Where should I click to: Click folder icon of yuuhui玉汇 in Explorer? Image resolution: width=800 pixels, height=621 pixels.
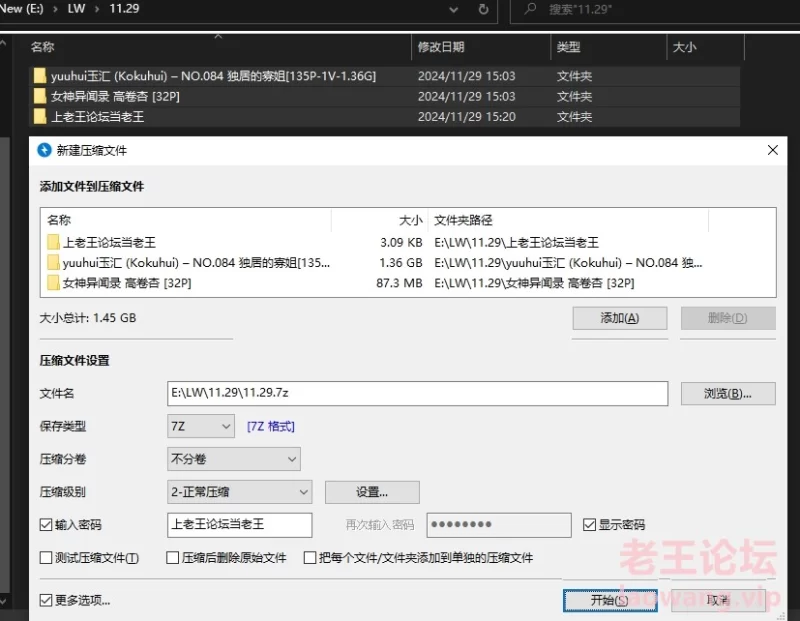[40, 76]
